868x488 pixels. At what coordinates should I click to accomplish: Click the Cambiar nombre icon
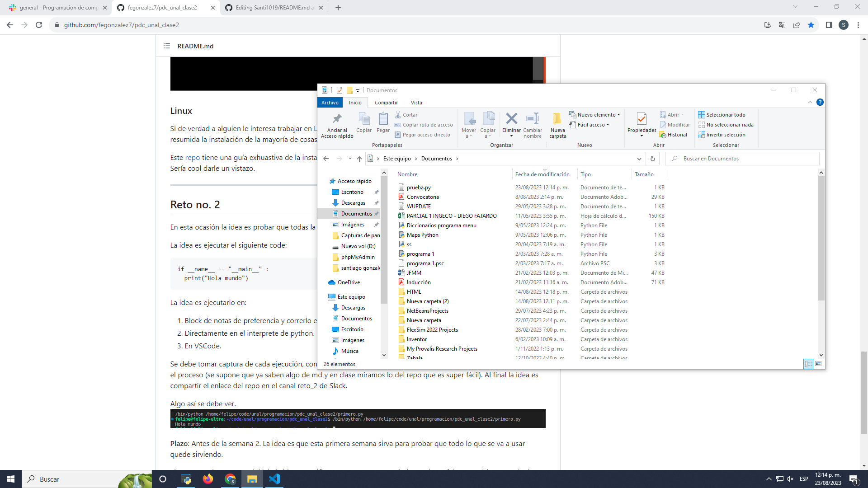pyautogui.click(x=533, y=123)
